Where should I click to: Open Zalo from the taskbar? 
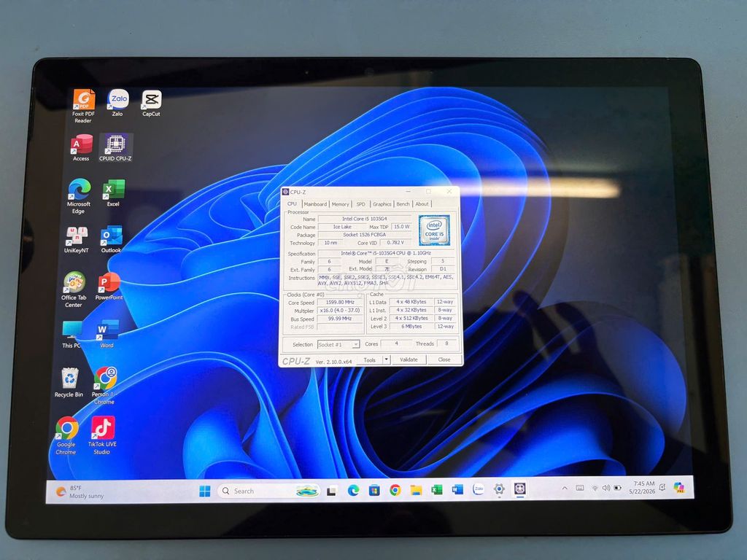pyautogui.click(x=479, y=489)
